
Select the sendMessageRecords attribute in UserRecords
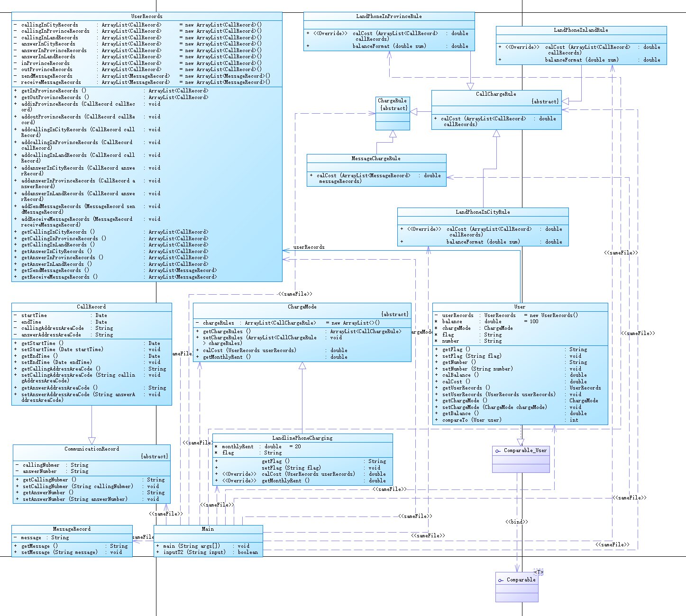pyautogui.click(x=142, y=76)
